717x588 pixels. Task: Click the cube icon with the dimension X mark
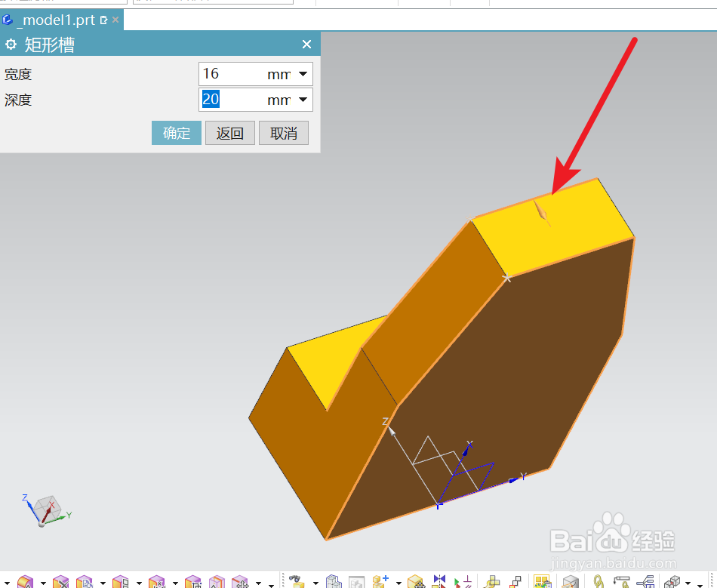pyautogui.click(x=157, y=582)
